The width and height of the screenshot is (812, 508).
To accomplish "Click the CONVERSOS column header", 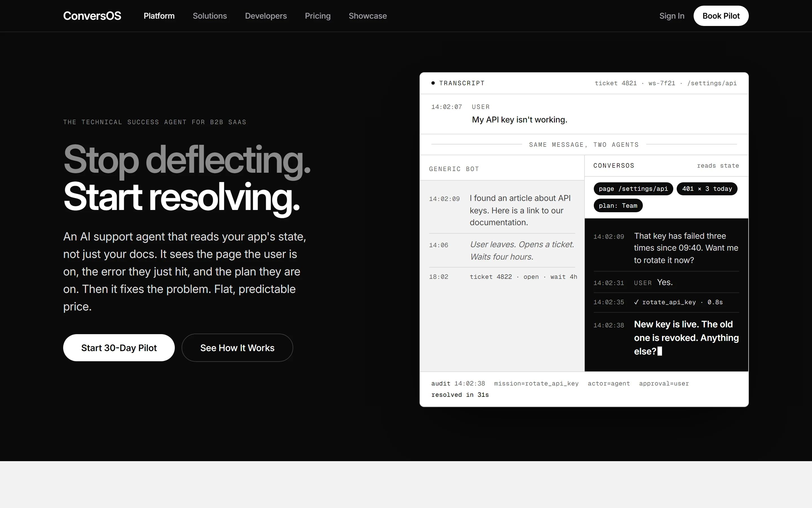I will point(614,166).
